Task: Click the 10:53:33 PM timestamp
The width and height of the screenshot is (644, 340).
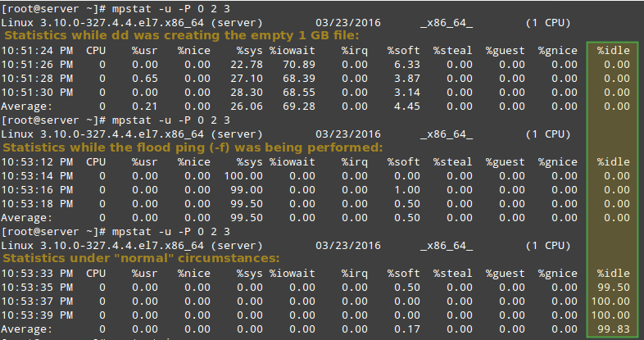Action: (37, 273)
